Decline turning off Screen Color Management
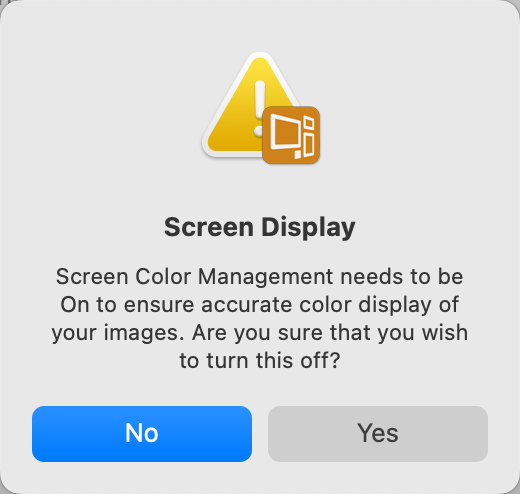Viewport: 520px width, 494px height. [142, 434]
